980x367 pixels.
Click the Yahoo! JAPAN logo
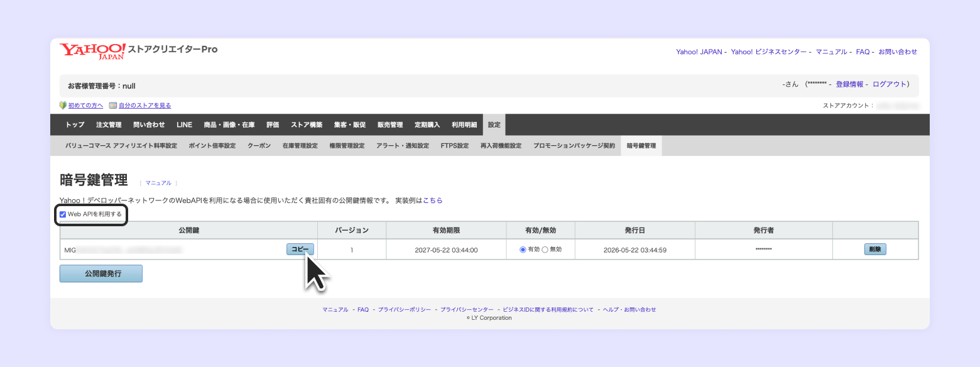pyautogui.click(x=93, y=51)
